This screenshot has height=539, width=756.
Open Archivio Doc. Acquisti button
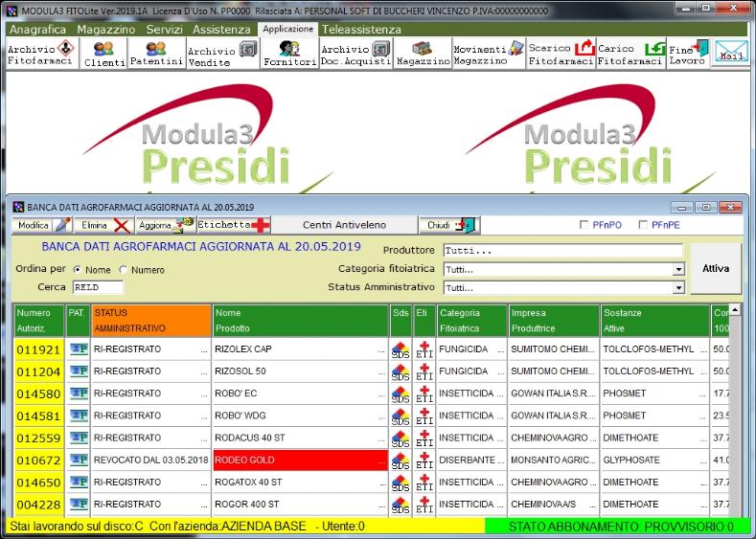(355, 54)
